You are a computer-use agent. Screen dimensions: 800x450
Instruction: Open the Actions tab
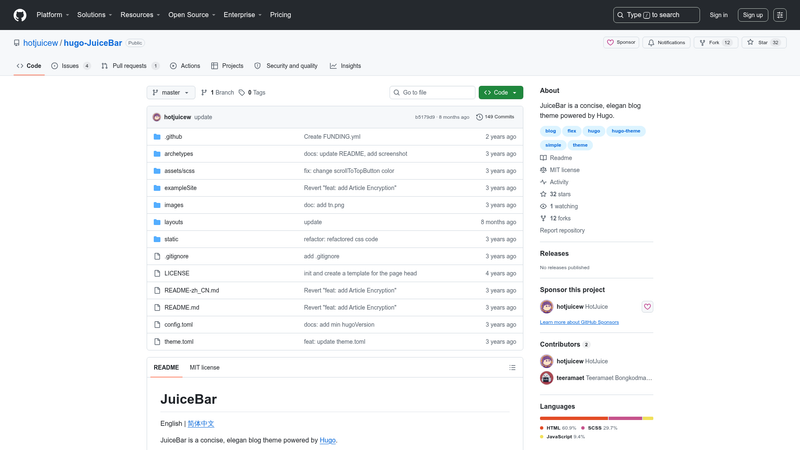(185, 66)
